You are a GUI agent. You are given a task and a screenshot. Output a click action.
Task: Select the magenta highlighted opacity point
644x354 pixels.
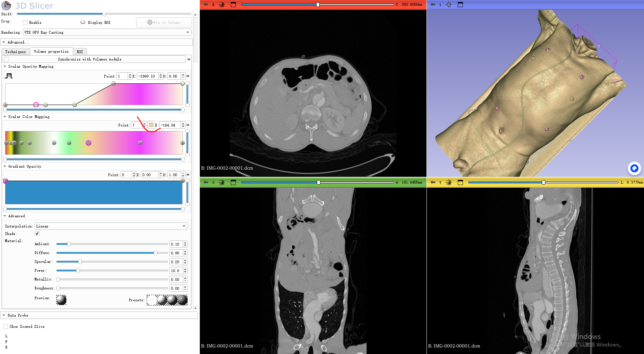tap(36, 105)
